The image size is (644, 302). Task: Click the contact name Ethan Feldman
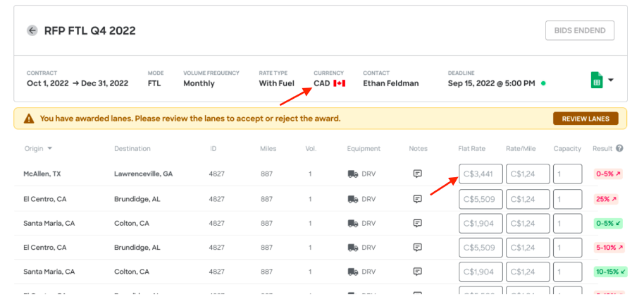390,83
